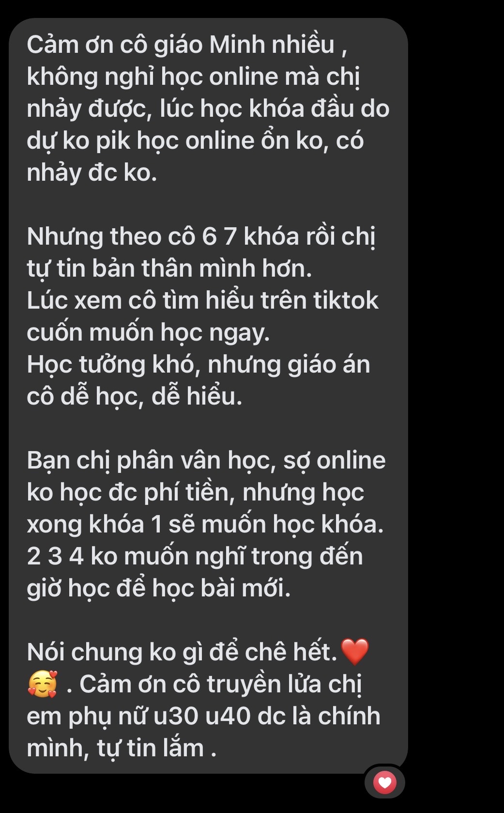Click the line 'cô dễ học, dễ hiểu.'
Image resolution: width=504 pixels, height=813 pixels.
pyautogui.click(x=135, y=396)
